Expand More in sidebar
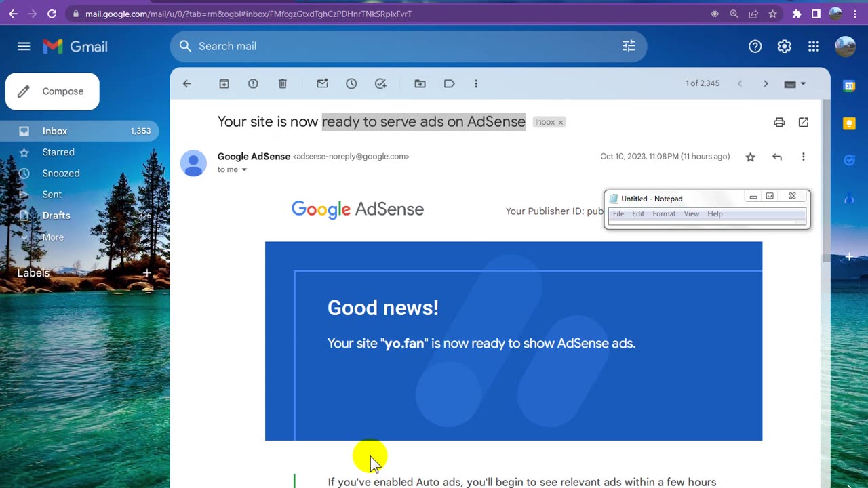The image size is (868, 488). 53,237
